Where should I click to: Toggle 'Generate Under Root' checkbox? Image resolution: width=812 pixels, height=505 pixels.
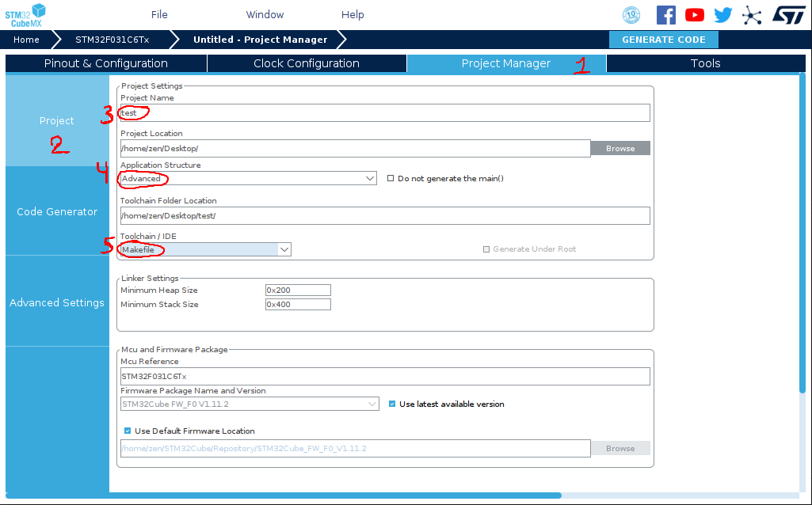[x=486, y=249]
